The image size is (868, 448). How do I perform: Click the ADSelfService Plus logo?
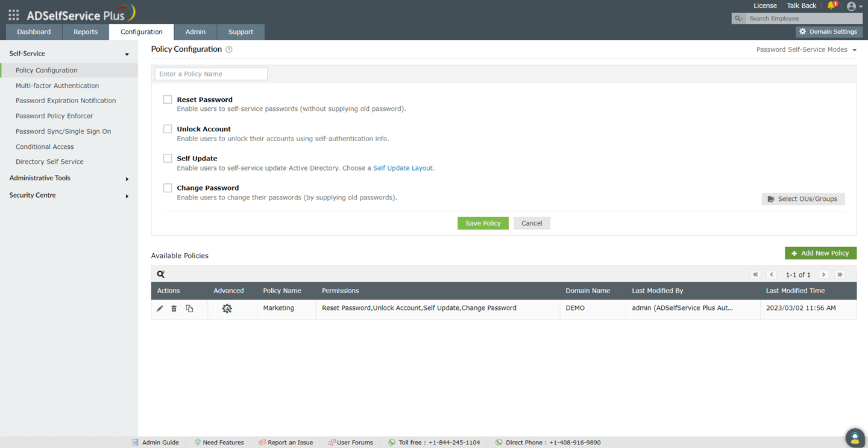click(81, 13)
